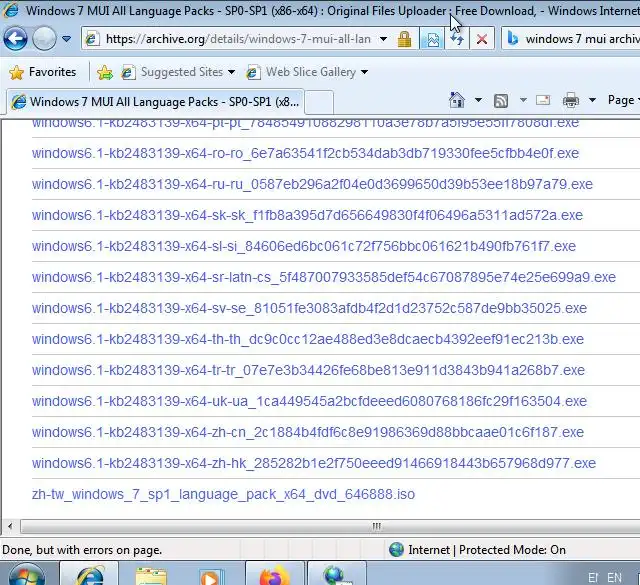This screenshot has height=585, width=640.
Task: Click the browser Back arrow button
Action: [16, 39]
